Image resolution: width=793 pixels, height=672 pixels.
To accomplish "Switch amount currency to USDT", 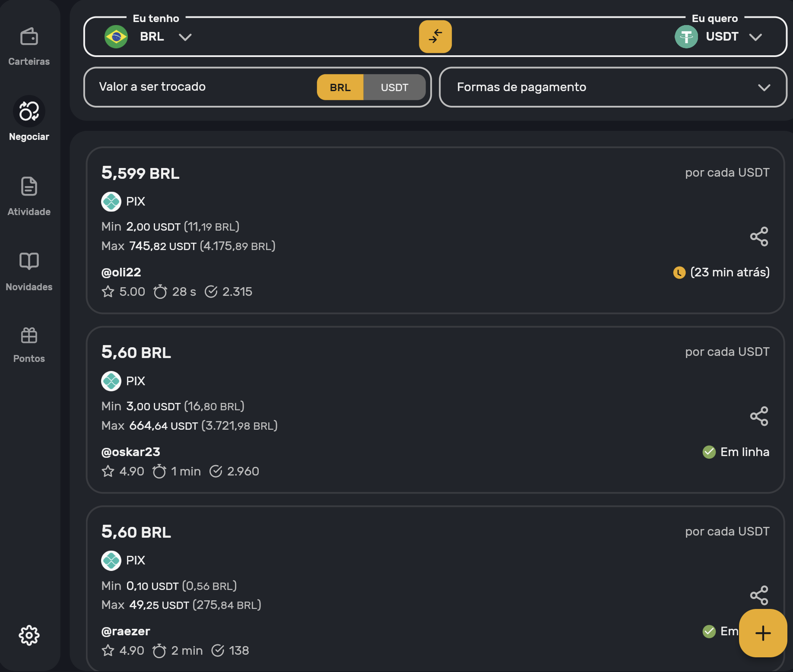I will point(394,87).
